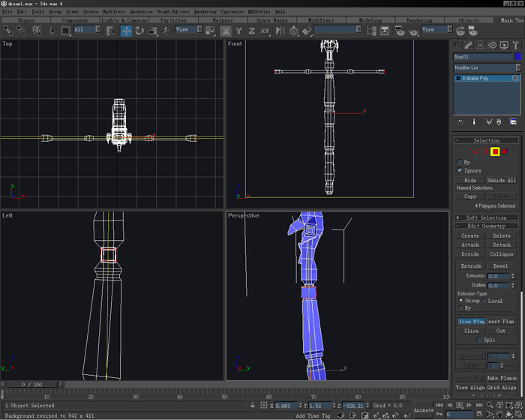The height and width of the screenshot is (420, 525).
Task: Click the Array tool icon
Action: pyautogui.click(x=294, y=31)
